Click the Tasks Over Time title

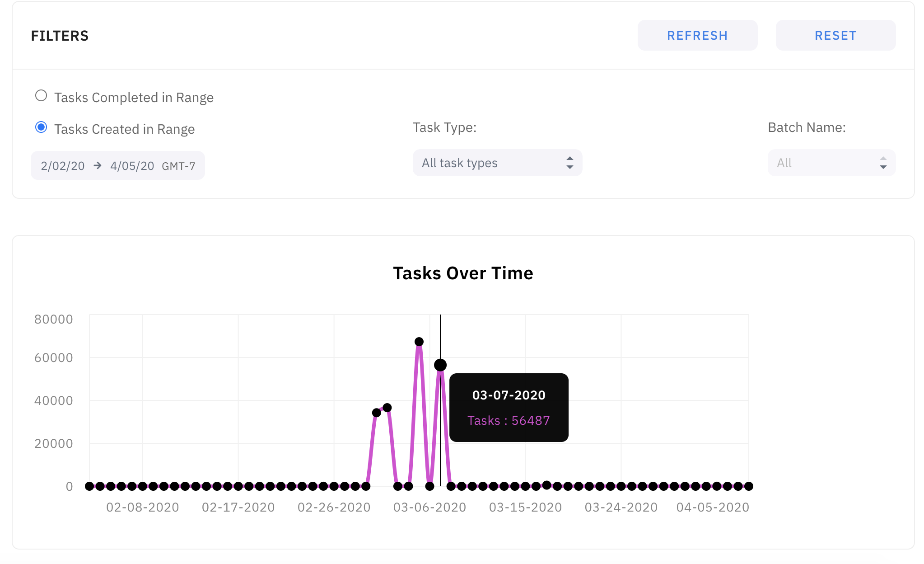[463, 273]
